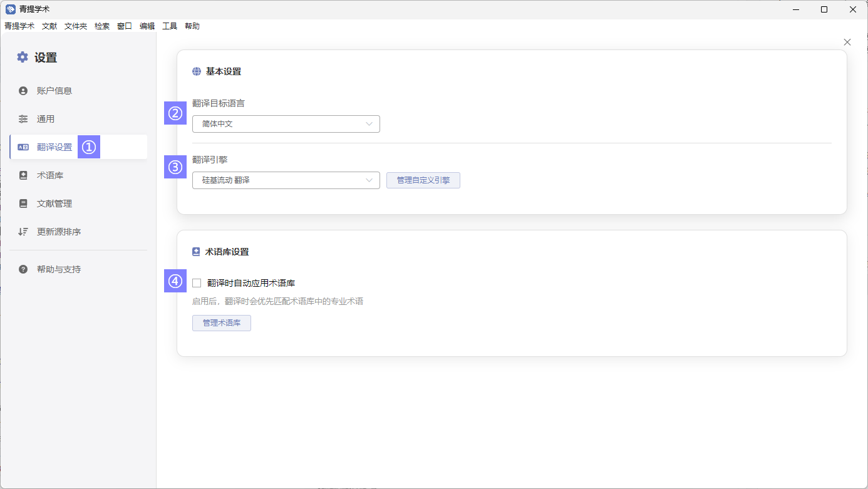The width and height of the screenshot is (868, 489).
Task: Click the help and support question icon
Action: click(23, 269)
